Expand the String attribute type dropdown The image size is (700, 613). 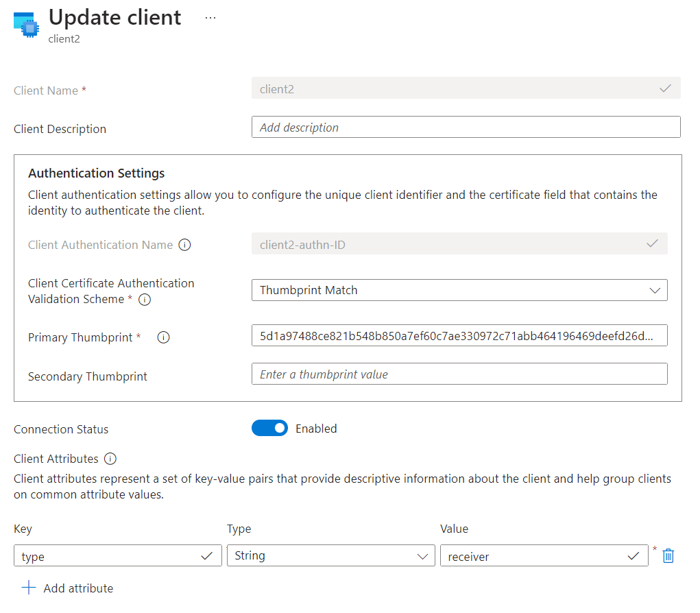pos(330,556)
